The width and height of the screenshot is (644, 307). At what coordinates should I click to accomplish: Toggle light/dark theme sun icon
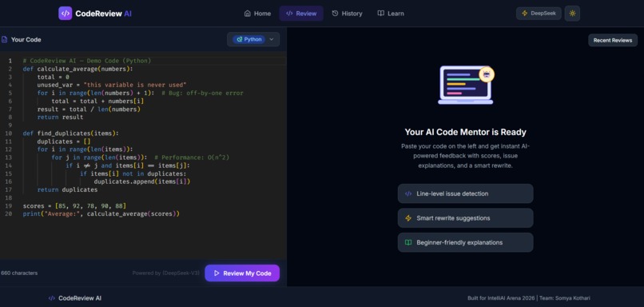pyautogui.click(x=572, y=13)
